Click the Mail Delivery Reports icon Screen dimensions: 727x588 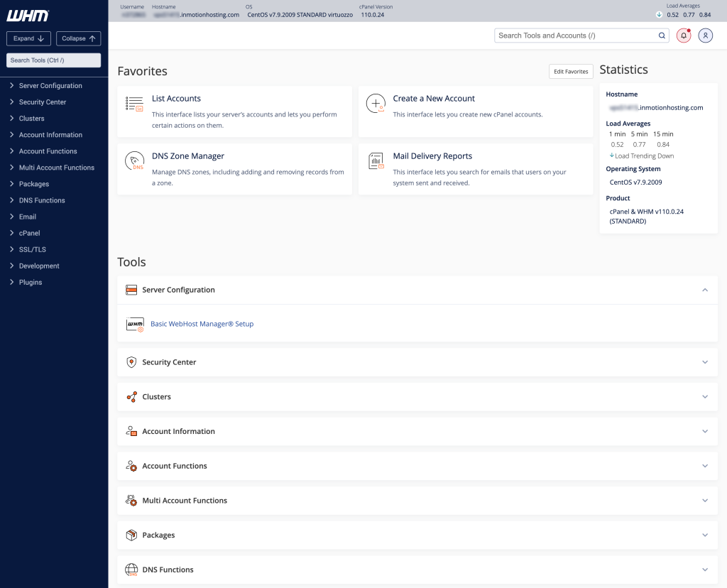tap(376, 161)
